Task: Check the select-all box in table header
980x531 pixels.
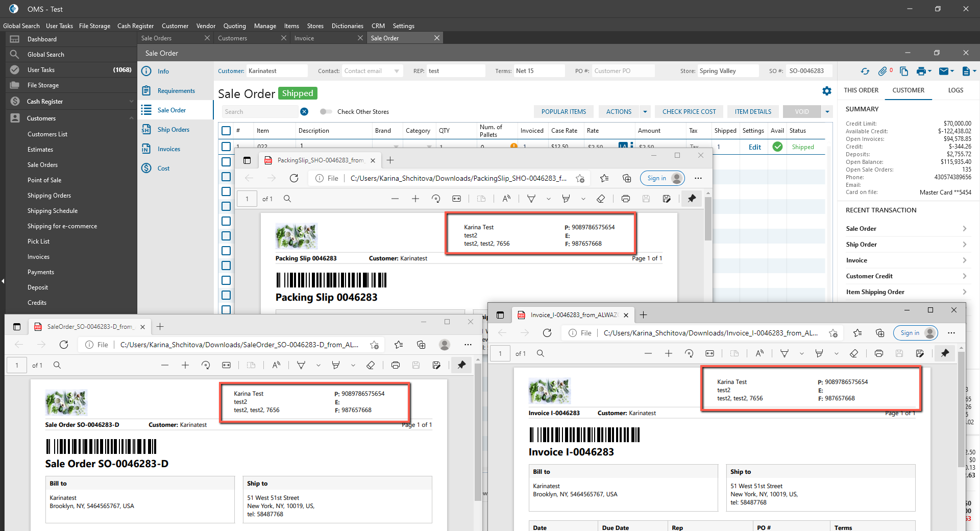Action: pos(226,131)
